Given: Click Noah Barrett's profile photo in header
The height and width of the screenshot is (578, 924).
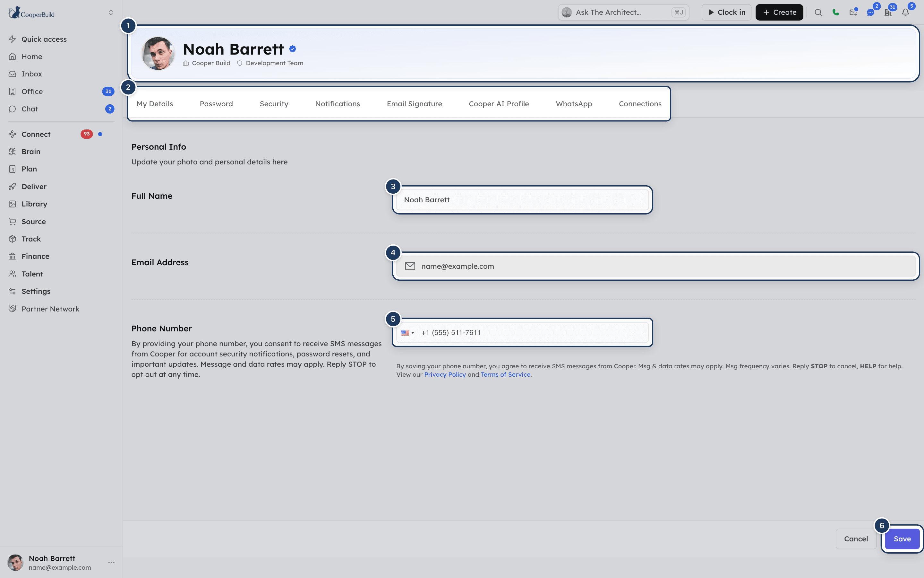Looking at the screenshot, I should coord(158,53).
